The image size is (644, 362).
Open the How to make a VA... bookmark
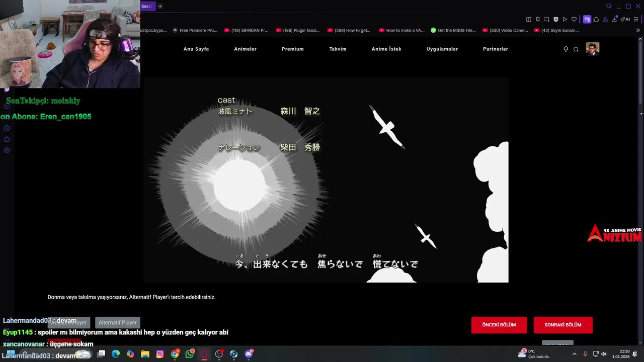pos(401,30)
